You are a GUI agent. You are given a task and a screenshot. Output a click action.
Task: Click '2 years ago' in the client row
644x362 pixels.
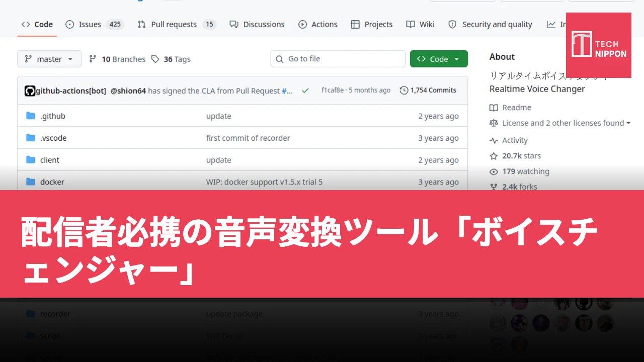pos(439,160)
